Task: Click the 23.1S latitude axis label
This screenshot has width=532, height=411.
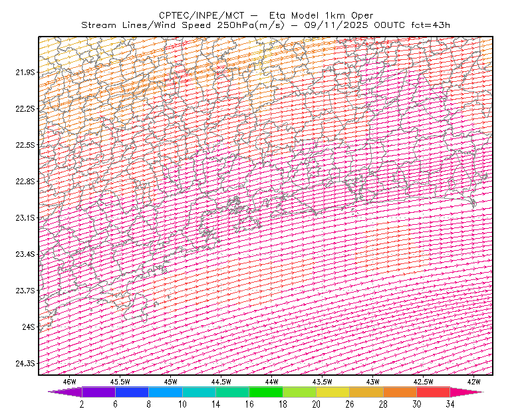Action: [25, 218]
